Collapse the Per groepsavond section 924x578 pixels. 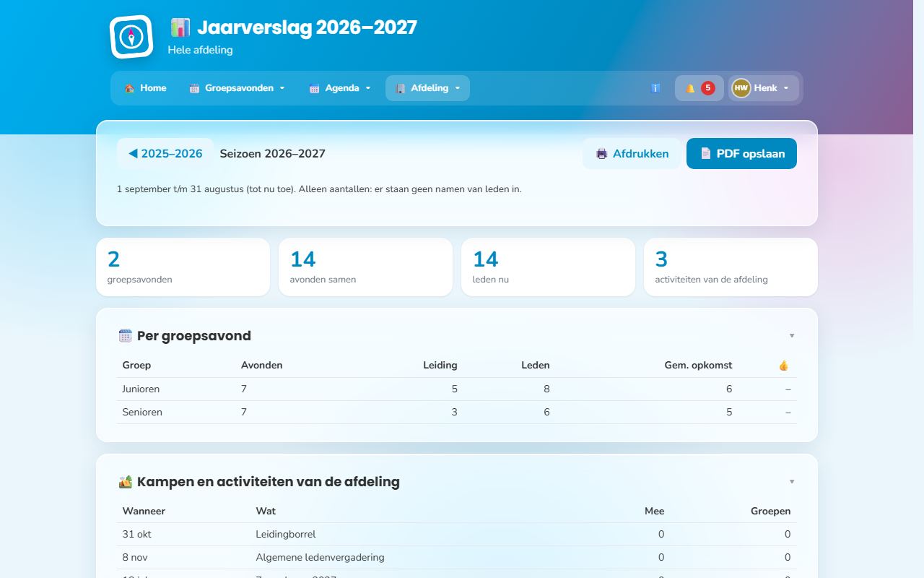click(792, 336)
